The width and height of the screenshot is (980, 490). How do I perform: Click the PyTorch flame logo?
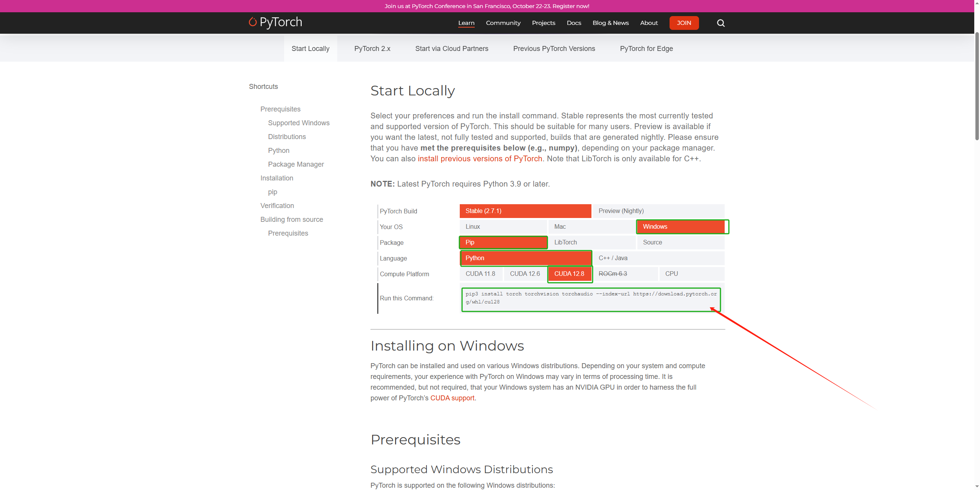tap(252, 22)
